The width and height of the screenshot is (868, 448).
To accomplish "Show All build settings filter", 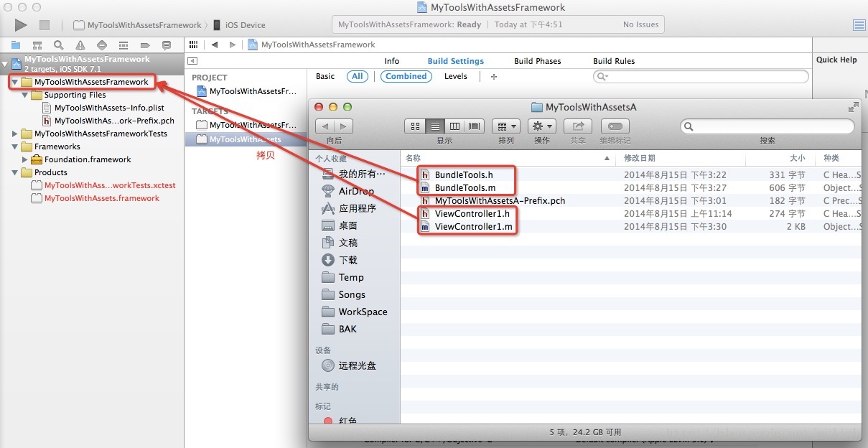I will (x=357, y=76).
